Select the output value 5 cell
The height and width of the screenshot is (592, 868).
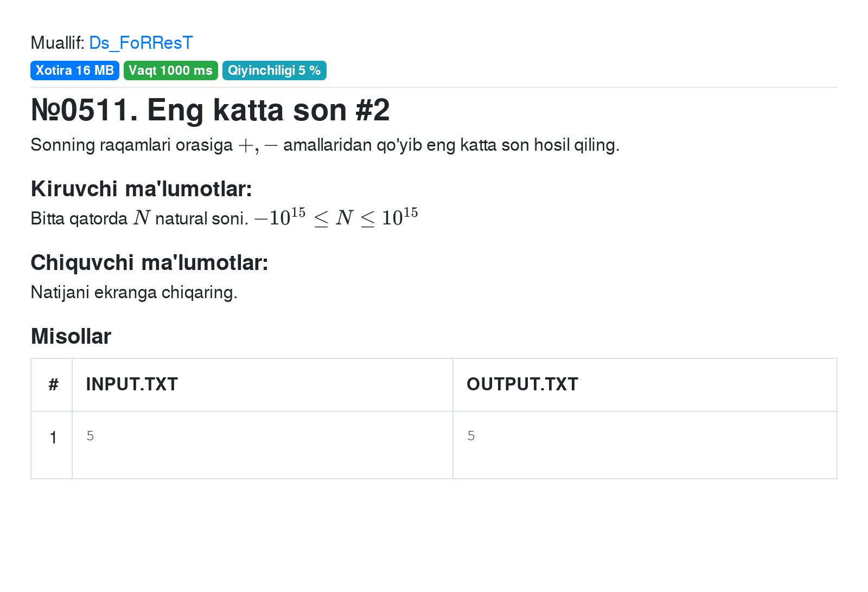(645, 445)
